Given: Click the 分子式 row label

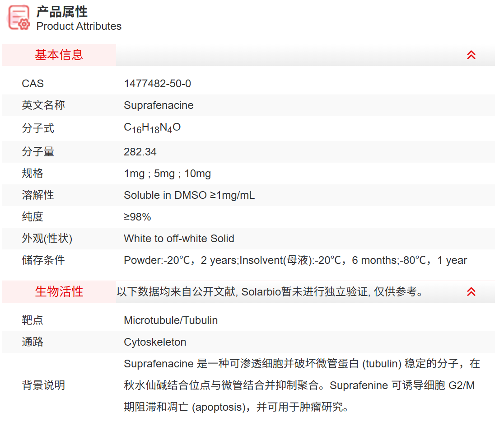Looking at the screenshot, I should coord(35,127).
